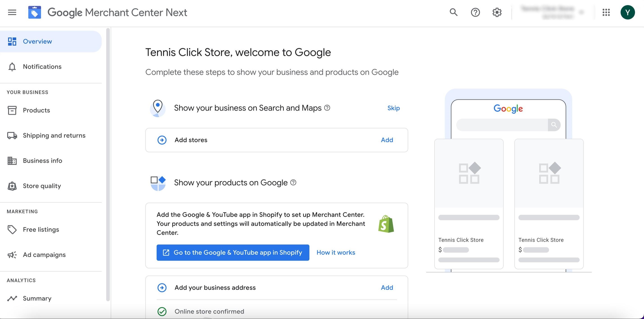Open Store quality page
This screenshot has height=319, width=644.
click(51, 186)
